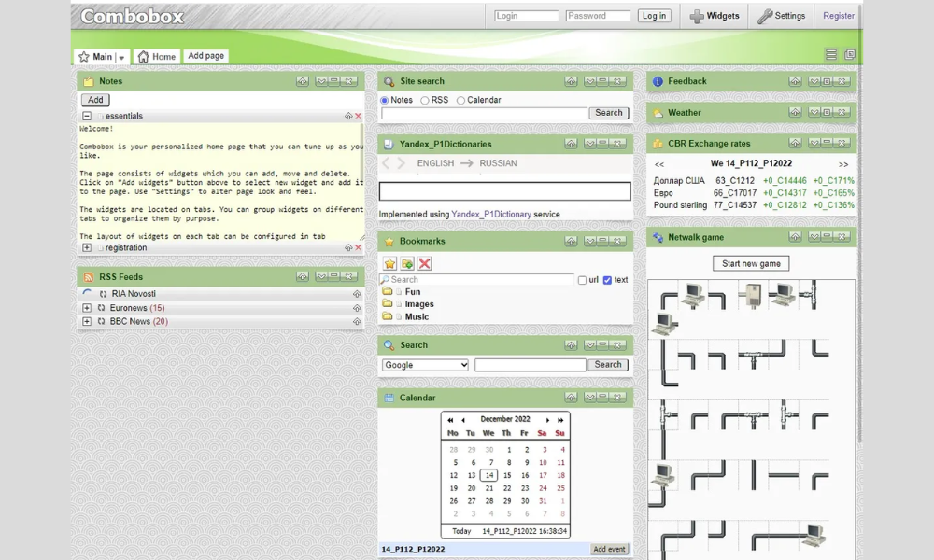This screenshot has width=934, height=560.
Task: Open the RSS Feeds widget options dropdown
Action: (321, 276)
